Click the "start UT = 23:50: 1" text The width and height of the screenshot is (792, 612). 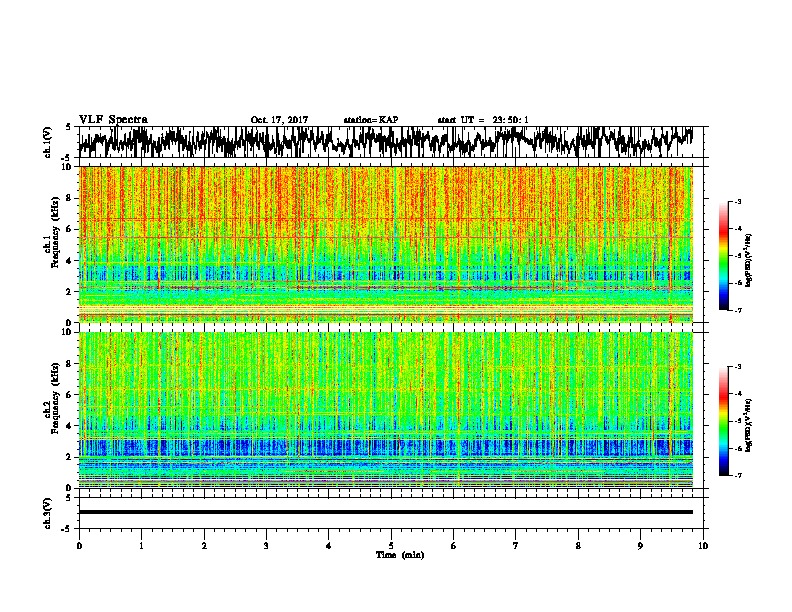[483, 120]
